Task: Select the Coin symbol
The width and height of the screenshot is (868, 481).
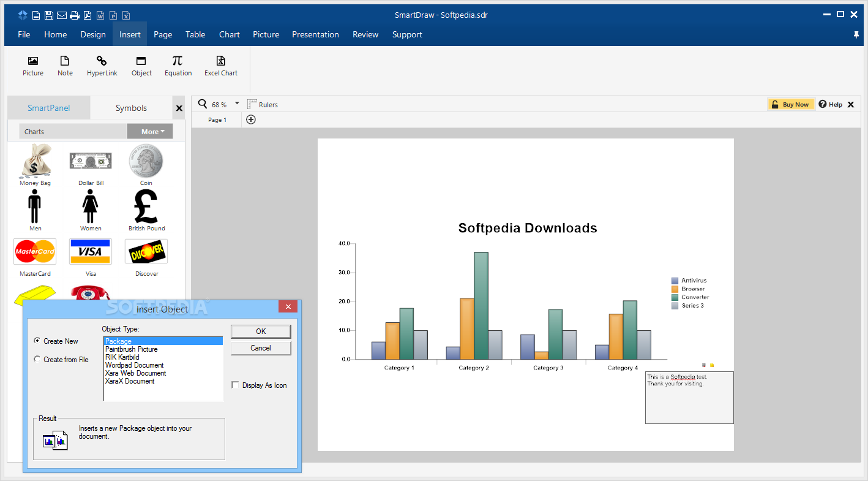Action: tap(146, 164)
